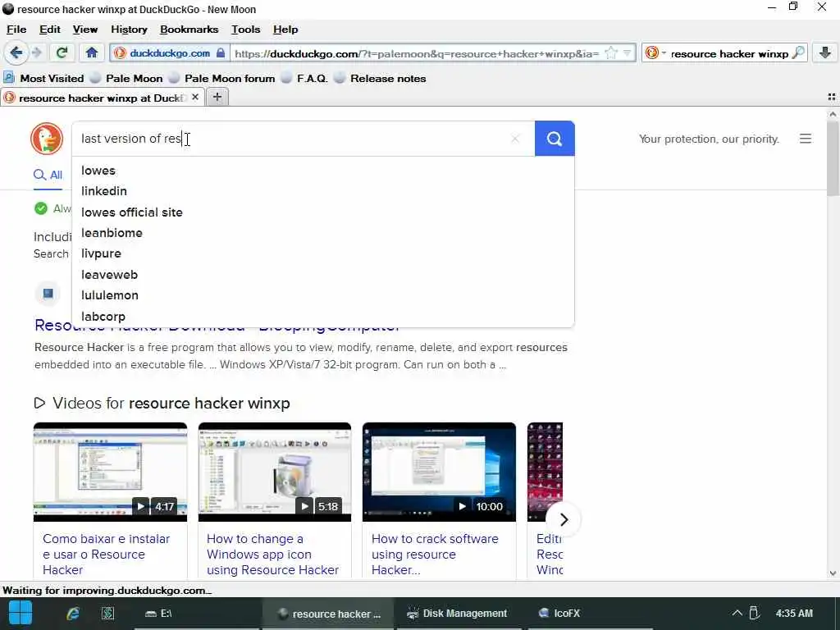The height and width of the screenshot is (630, 840).
Task: Open the Windows Start button
Action: click(x=21, y=614)
